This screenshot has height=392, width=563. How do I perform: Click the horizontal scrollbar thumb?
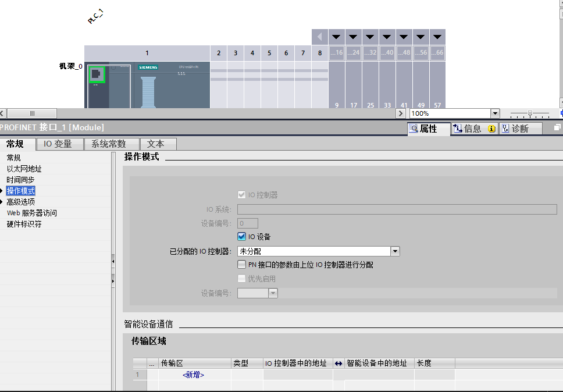(32, 113)
